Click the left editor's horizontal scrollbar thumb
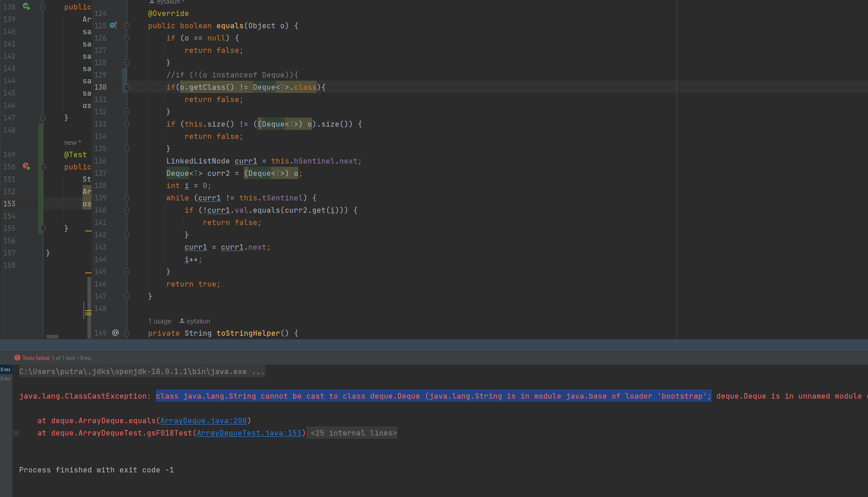868x497 pixels. tap(52, 337)
